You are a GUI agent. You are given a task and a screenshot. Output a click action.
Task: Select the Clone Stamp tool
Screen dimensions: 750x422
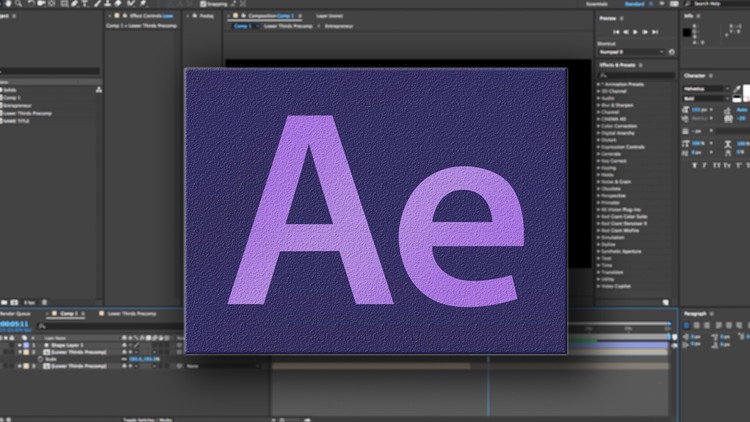(x=108, y=3)
